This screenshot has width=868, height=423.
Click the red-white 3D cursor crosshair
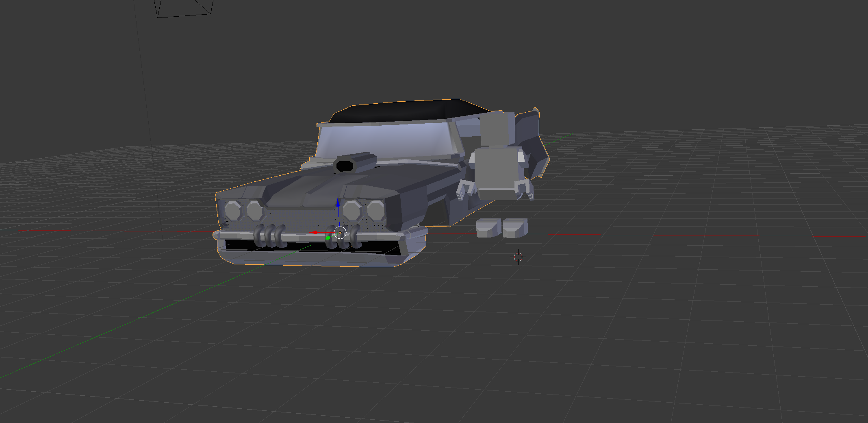pos(518,257)
